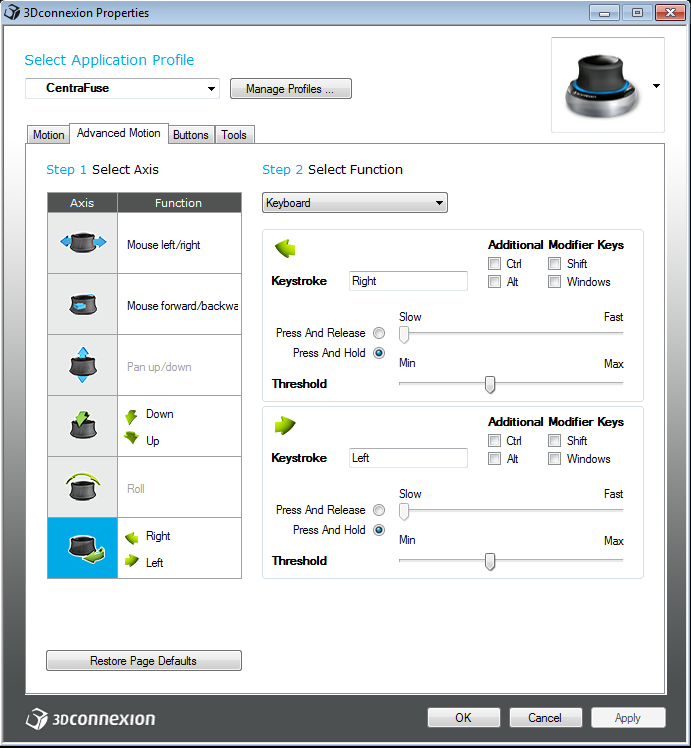Select the mouse left/right axis icon
691x748 pixels.
[83, 243]
